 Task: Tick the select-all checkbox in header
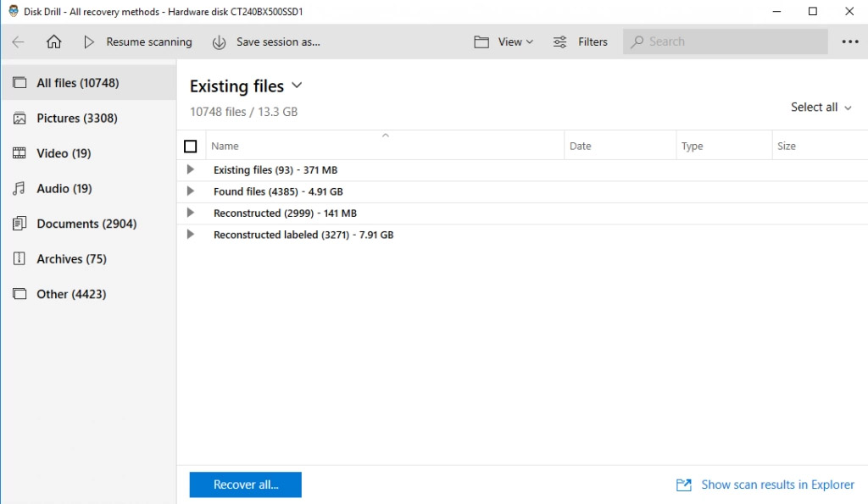(191, 146)
